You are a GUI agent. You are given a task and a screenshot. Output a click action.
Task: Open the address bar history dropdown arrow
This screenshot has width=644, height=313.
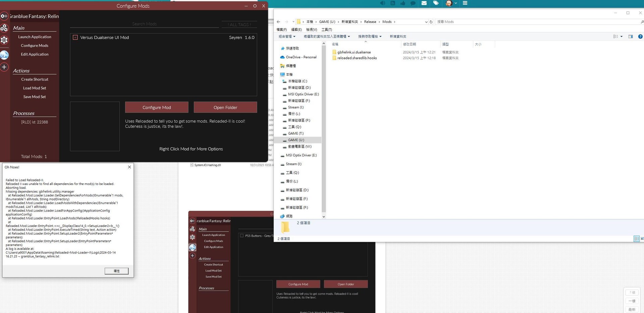click(426, 22)
